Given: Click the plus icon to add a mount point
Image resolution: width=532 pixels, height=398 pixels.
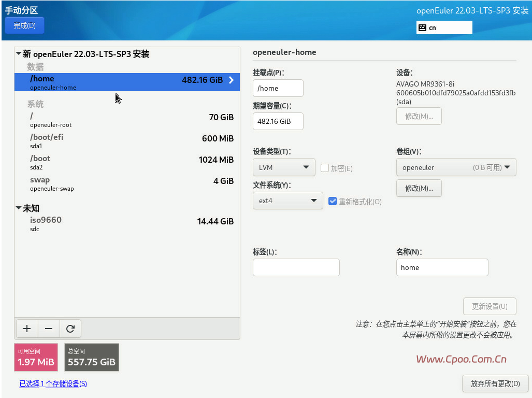Looking at the screenshot, I should [x=27, y=329].
